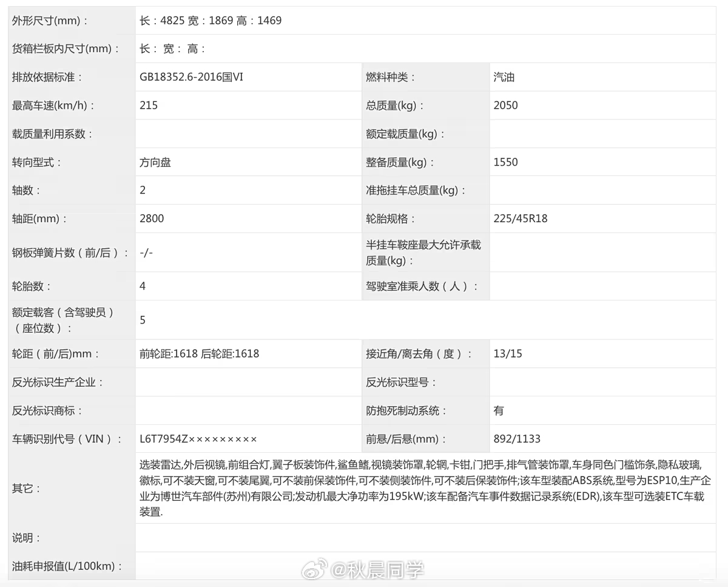
Task: Select the leaf spring value -/-
Action: point(146,253)
